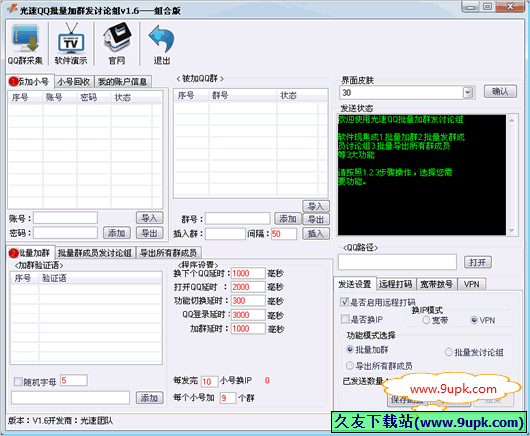Select 批量发讨论组 mode radio button
Image resolution: width=530 pixels, height=436 pixels.
click(x=449, y=352)
